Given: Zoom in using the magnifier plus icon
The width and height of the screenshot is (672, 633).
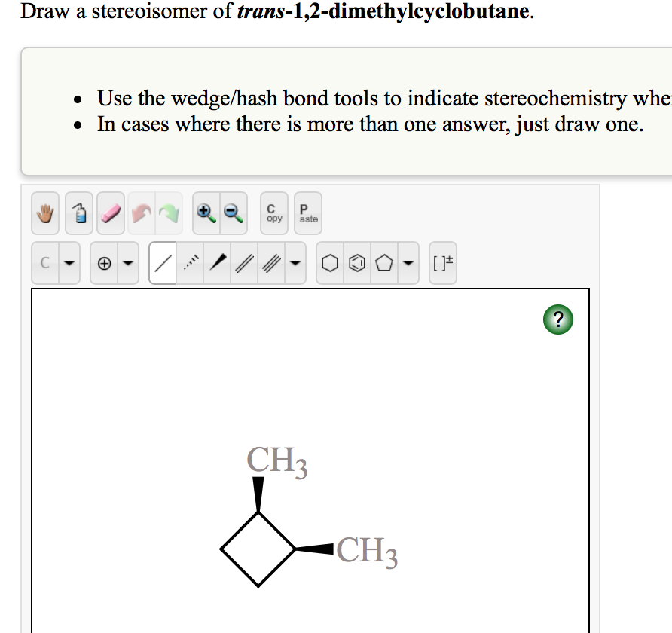Looking at the screenshot, I should point(203,213).
